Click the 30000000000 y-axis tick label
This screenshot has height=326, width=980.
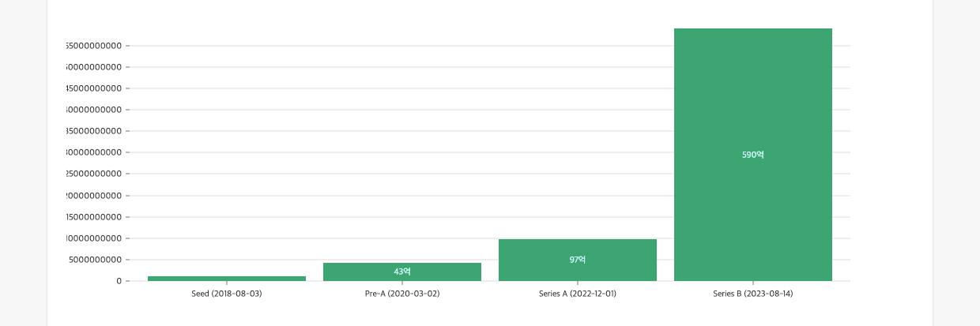(x=94, y=152)
